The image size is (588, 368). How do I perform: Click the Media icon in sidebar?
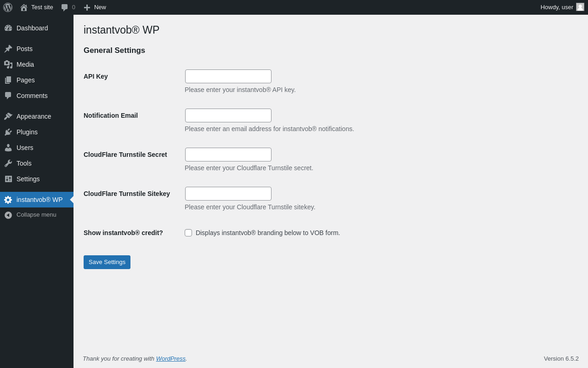pos(8,64)
